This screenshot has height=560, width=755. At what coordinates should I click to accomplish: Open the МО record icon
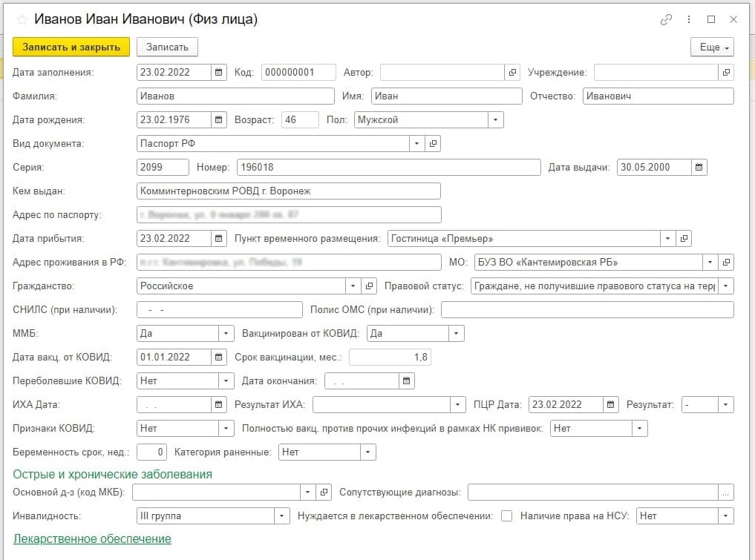pyautogui.click(x=726, y=263)
